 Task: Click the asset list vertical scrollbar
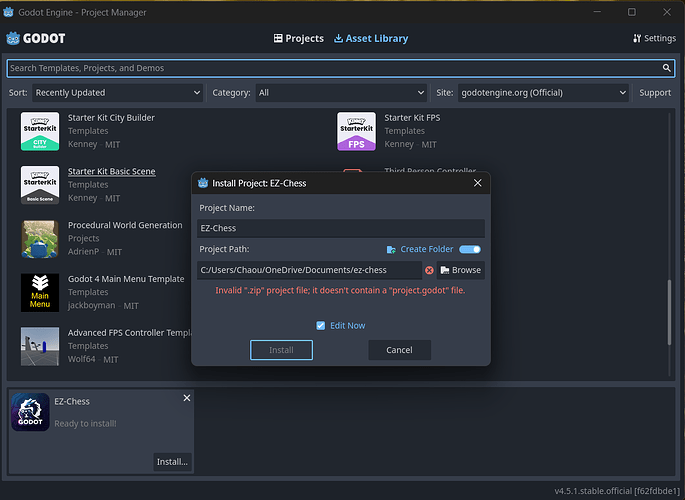[669, 310]
